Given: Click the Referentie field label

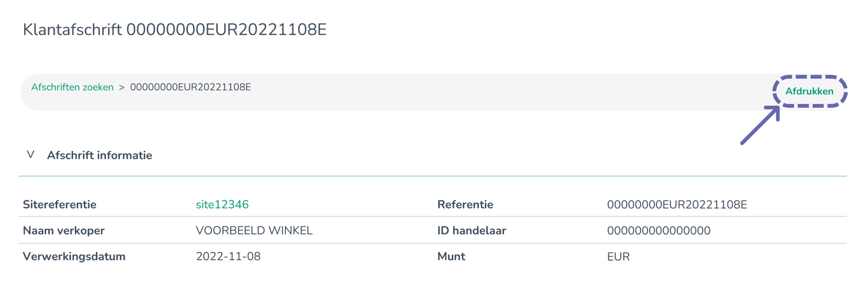Looking at the screenshot, I should click(465, 205).
